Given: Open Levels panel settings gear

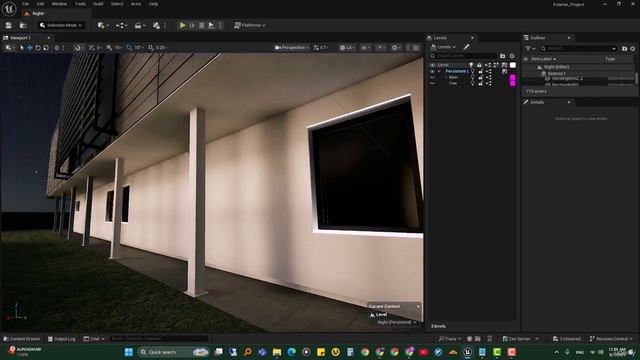Looking at the screenshot, I should pyautogui.click(x=512, y=56).
